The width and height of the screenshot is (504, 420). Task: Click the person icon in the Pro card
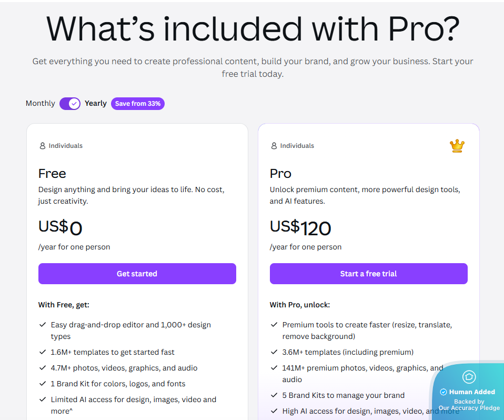coord(274,146)
